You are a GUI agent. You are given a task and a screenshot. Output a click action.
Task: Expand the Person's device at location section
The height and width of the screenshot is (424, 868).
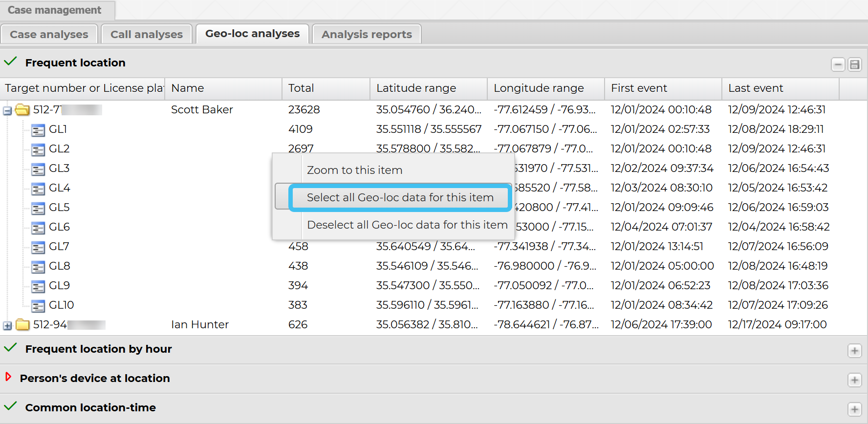[x=854, y=380]
